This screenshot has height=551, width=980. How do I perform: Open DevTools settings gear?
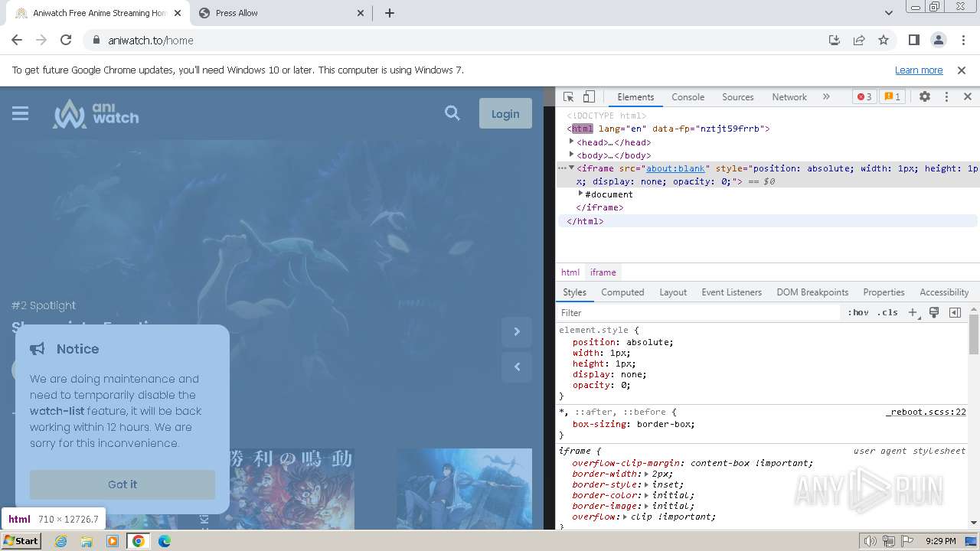(x=925, y=97)
